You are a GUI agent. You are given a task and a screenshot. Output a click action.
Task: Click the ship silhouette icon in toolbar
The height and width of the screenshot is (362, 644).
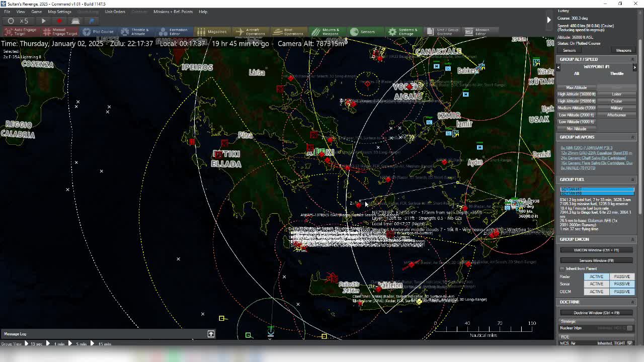(x=75, y=21)
